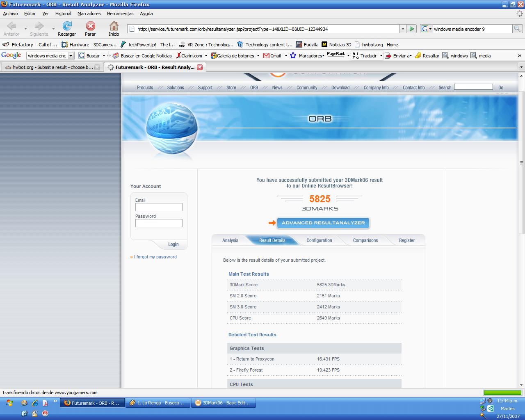The width and height of the screenshot is (525, 420).
Task: Switch to the Comparisons tab
Action: pos(365,240)
